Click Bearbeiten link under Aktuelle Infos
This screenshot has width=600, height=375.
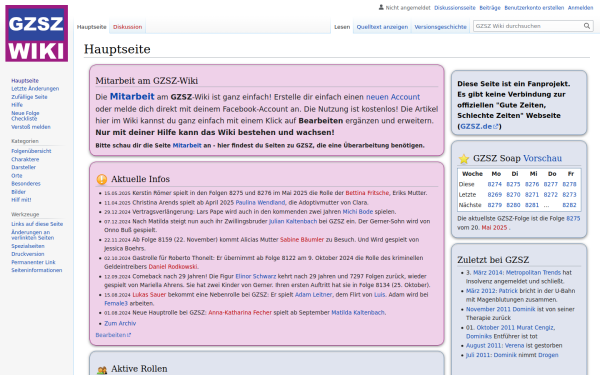[113, 335]
